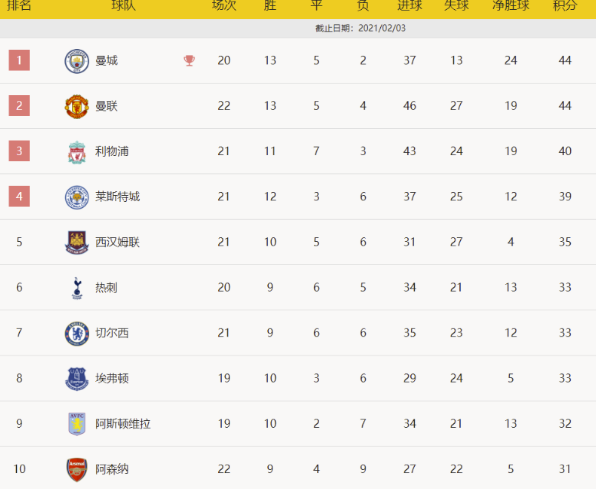Open the 利物浦 team name link
This screenshot has height=489, width=596.
[112, 151]
